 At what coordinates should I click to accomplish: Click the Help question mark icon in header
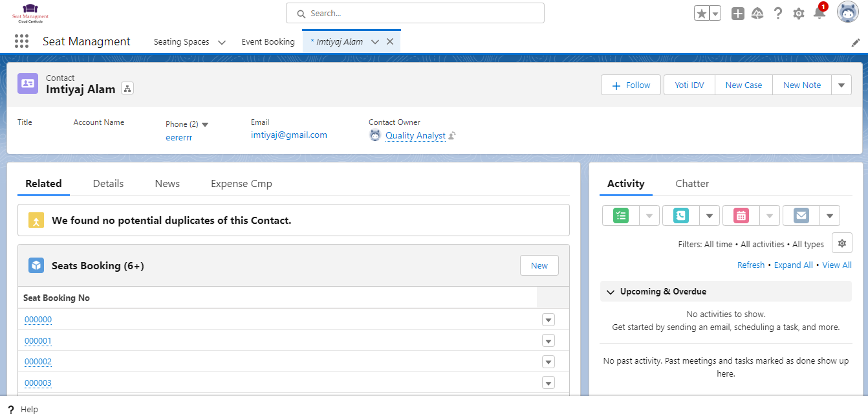coord(778,14)
